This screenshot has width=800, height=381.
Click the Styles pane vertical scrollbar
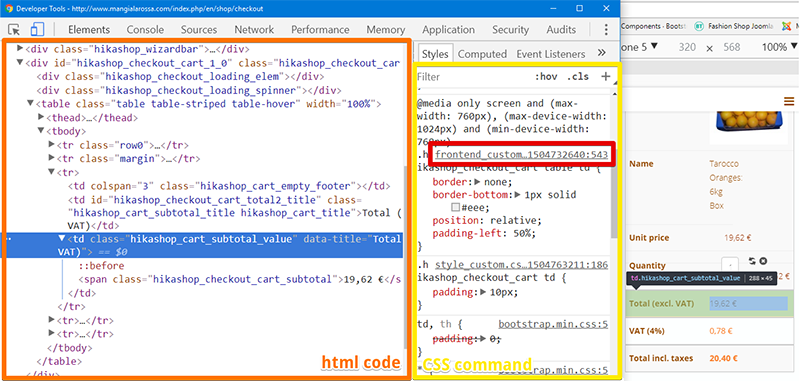(614, 194)
